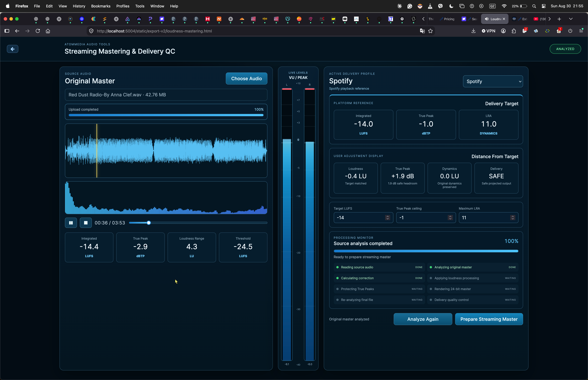Pause playback of the original master
The height and width of the screenshot is (380, 588).
tap(71, 223)
